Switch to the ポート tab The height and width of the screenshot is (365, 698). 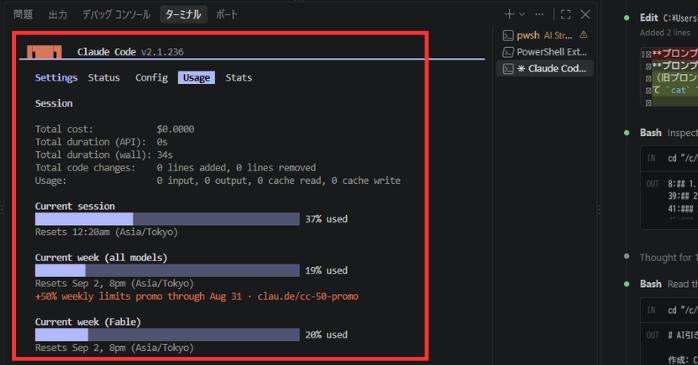click(x=227, y=15)
